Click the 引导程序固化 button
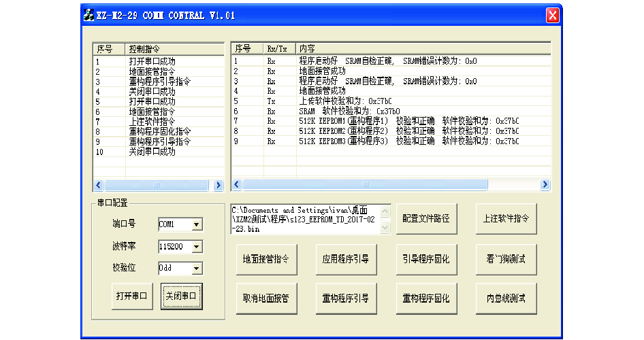The height and width of the screenshot is (340, 644). click(426, 259)
